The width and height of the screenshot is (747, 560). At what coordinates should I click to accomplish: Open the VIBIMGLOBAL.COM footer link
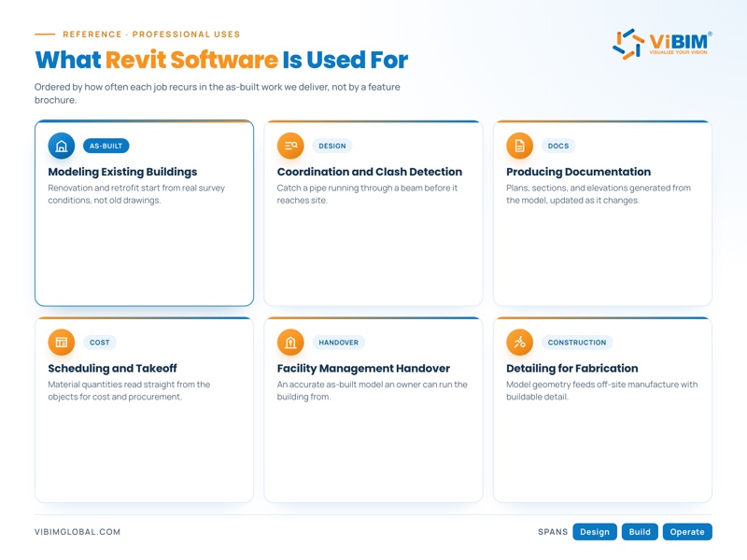pyautogui.click(x=78, y=532)
